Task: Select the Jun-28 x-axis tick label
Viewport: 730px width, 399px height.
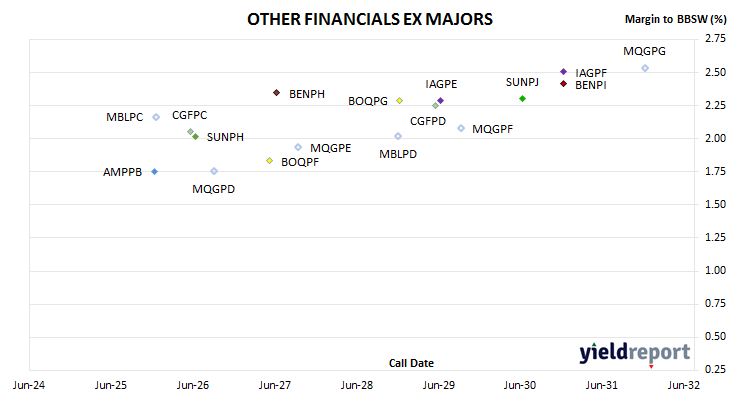Action: [357, 385]
